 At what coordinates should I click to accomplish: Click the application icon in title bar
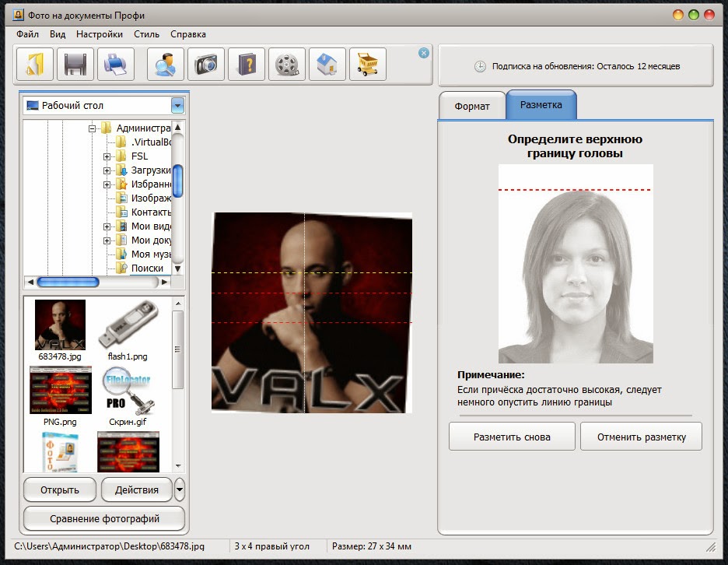[x=18, y=16]
